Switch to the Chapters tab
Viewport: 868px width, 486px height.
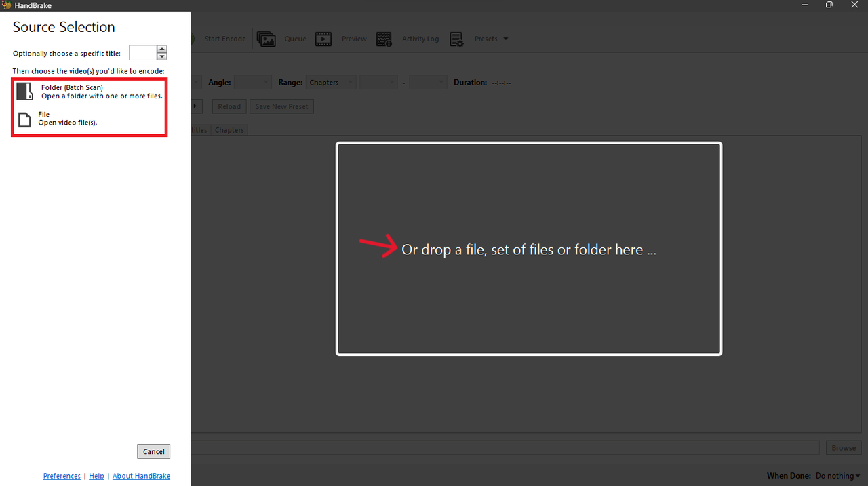229,130
